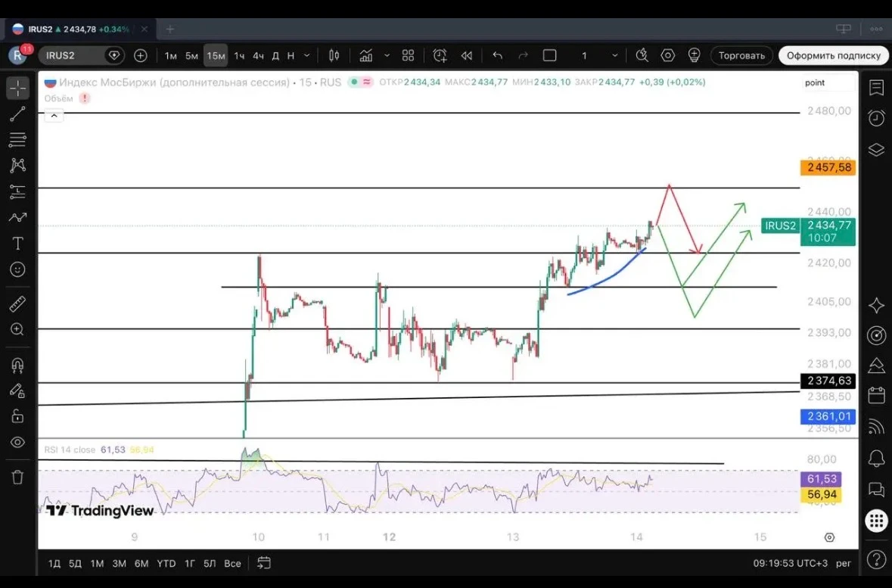This screenshot has height=588, width=892.
Task: Open the notifications bell panel
Action: coord(876,458)
